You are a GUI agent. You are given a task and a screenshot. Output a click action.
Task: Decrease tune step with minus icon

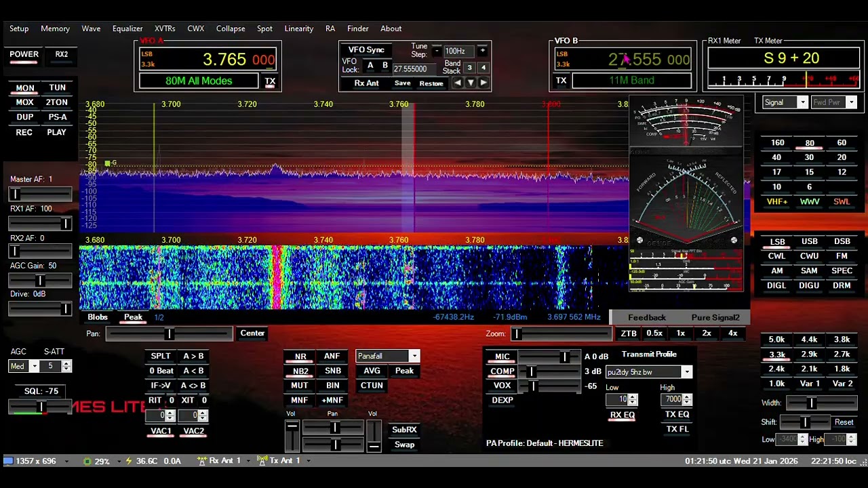click(x=437, y=51)
